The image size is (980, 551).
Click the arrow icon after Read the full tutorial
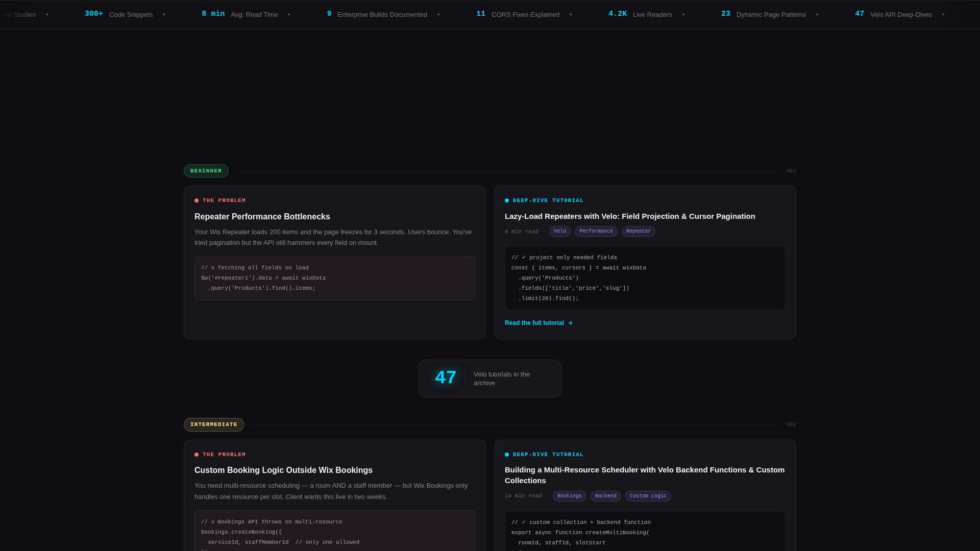pyautogui.click(x=570, y=323)
